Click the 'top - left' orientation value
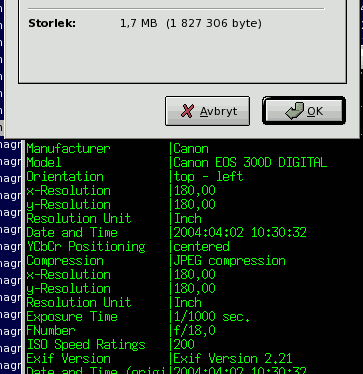This screenshot has width=363, height=374. coord(208,177)
